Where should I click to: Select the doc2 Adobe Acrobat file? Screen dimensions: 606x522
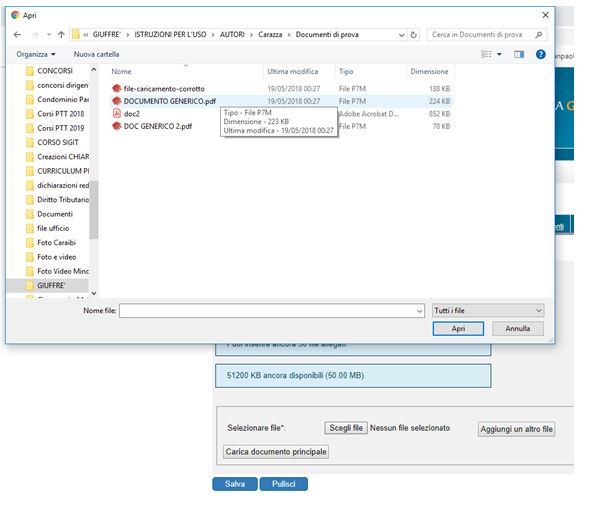131,114
